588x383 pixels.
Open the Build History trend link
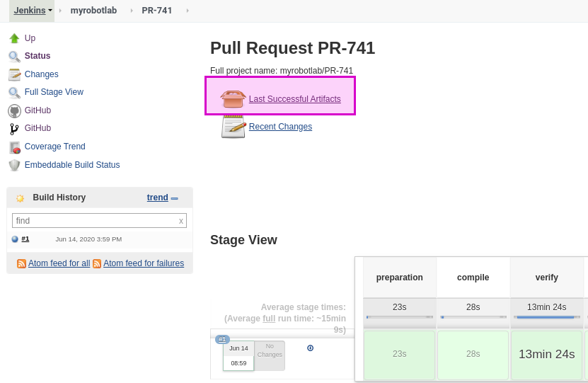click(x=158, y=198)
